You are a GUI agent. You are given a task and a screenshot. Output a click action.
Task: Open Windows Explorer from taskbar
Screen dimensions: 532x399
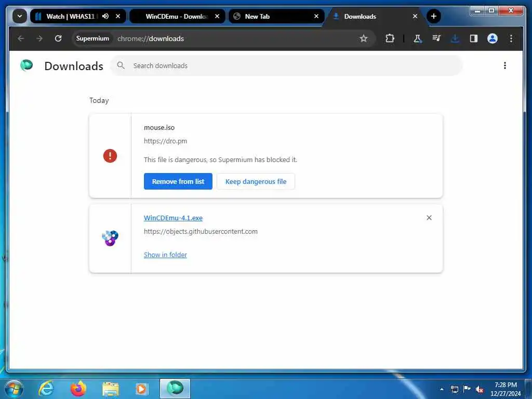(x=111, y=389)
